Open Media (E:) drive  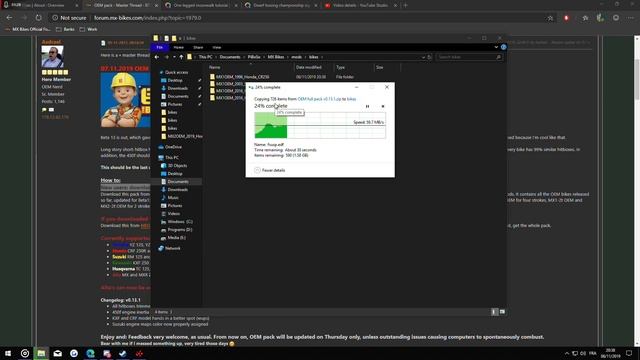[x=176, y=238]
